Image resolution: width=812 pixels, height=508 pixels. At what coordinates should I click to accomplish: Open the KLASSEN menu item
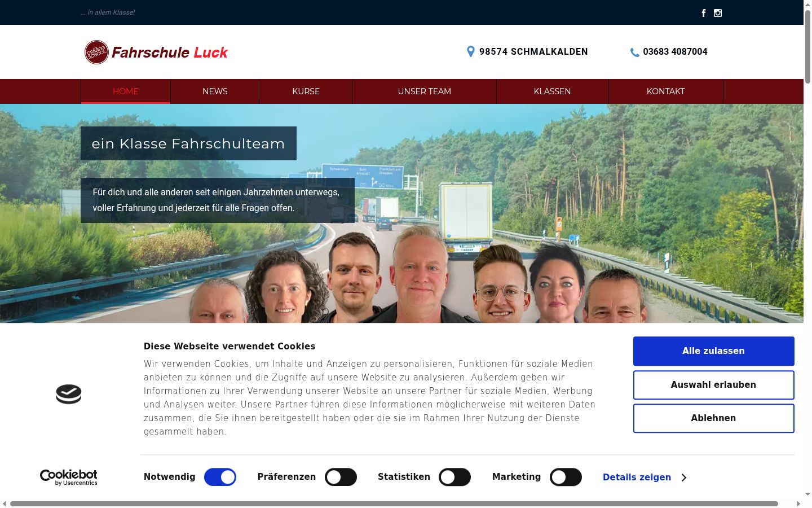553,91
